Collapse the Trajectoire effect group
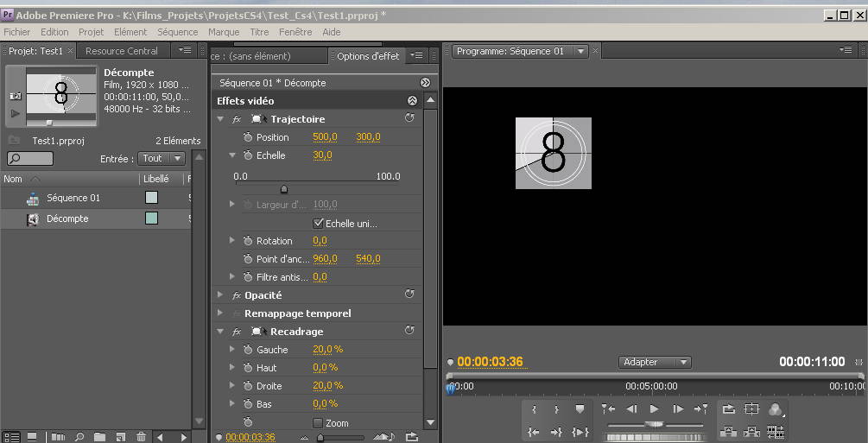This screenshot has height=443, width=868. tap(221, 119)
